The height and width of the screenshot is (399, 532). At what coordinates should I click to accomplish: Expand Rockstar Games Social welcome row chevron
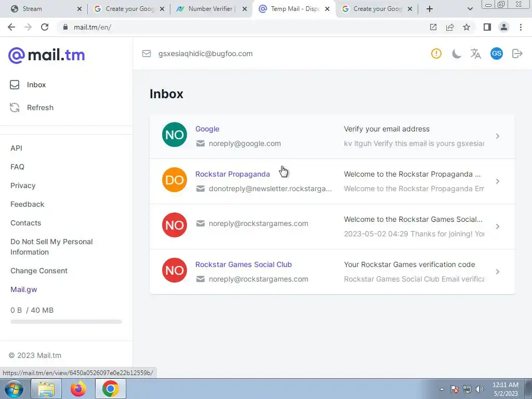497,227
